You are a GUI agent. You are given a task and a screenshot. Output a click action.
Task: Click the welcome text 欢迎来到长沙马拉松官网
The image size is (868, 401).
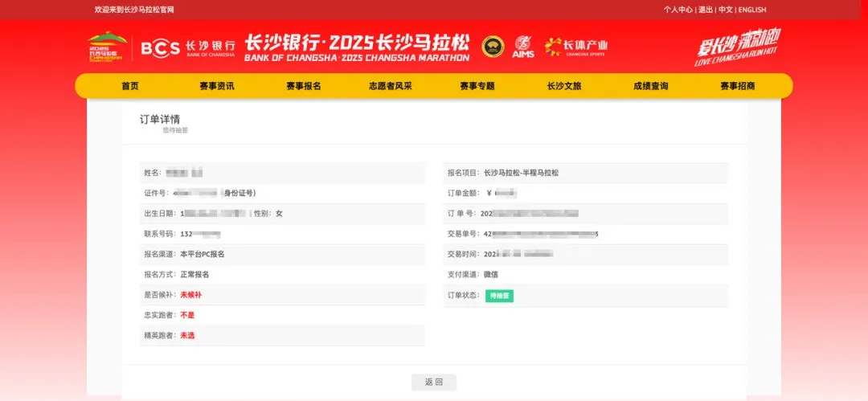tap(134, 10)
